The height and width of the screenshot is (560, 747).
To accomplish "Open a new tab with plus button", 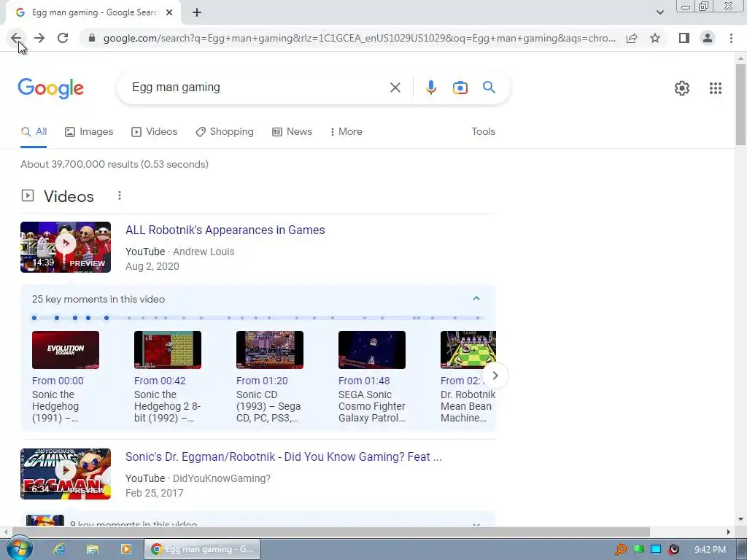I will pos(197,13).
